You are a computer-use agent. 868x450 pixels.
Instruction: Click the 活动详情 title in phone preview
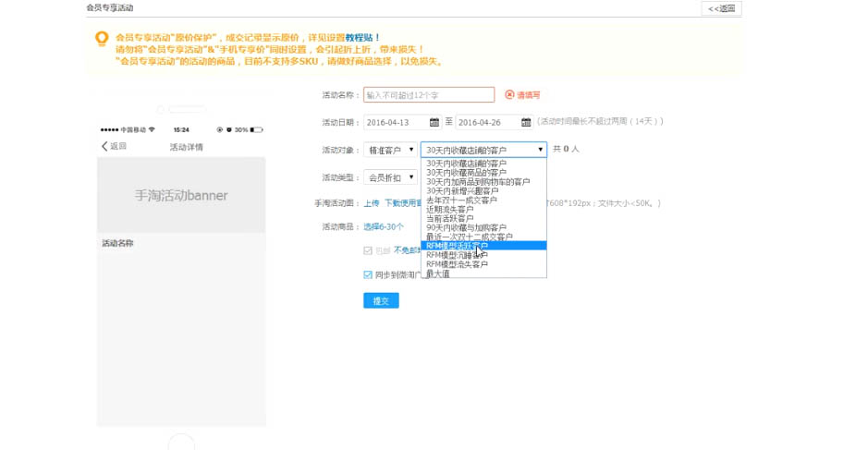186,147
